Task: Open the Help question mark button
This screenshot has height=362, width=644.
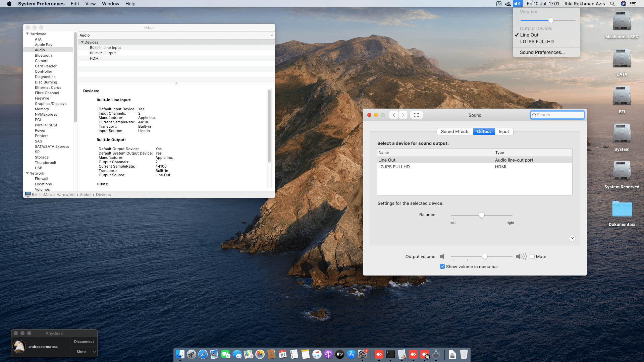Action: click(572, 239)
